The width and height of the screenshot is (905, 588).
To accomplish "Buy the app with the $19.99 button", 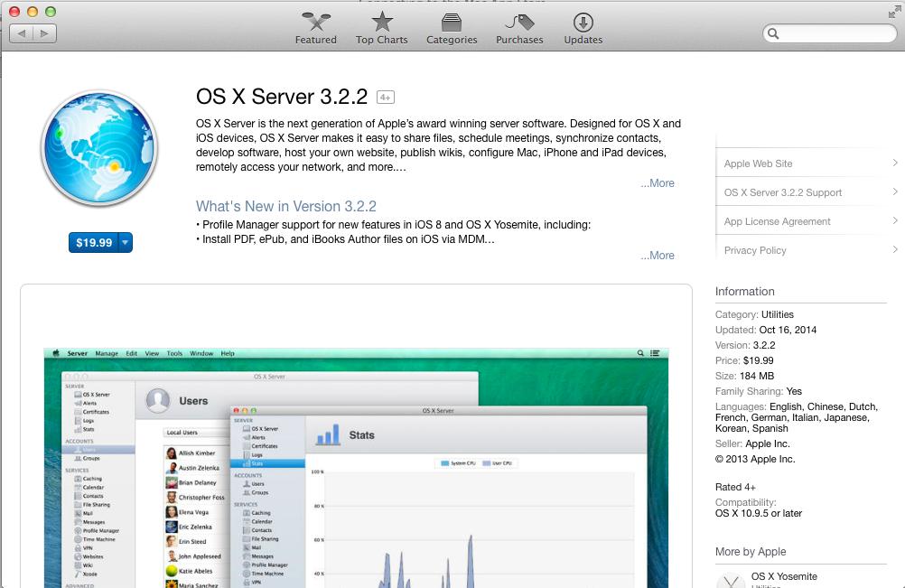I will pos(94,242).
